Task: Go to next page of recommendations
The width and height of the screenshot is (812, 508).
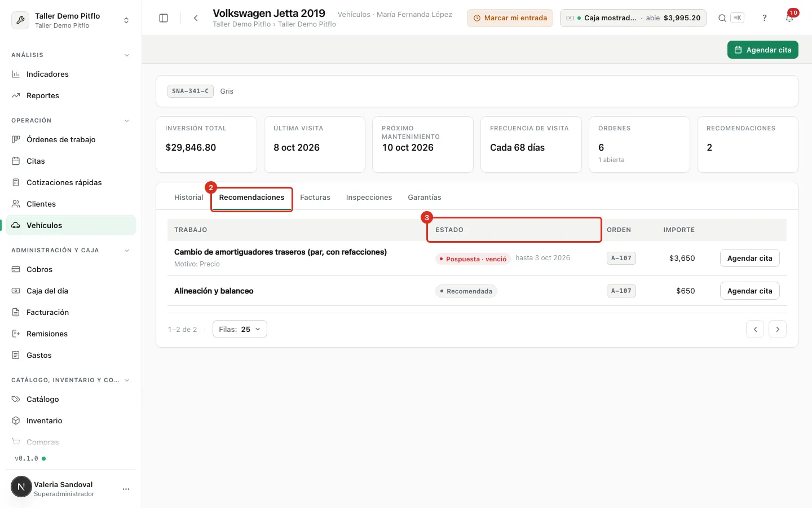Action: coord(777,329)
